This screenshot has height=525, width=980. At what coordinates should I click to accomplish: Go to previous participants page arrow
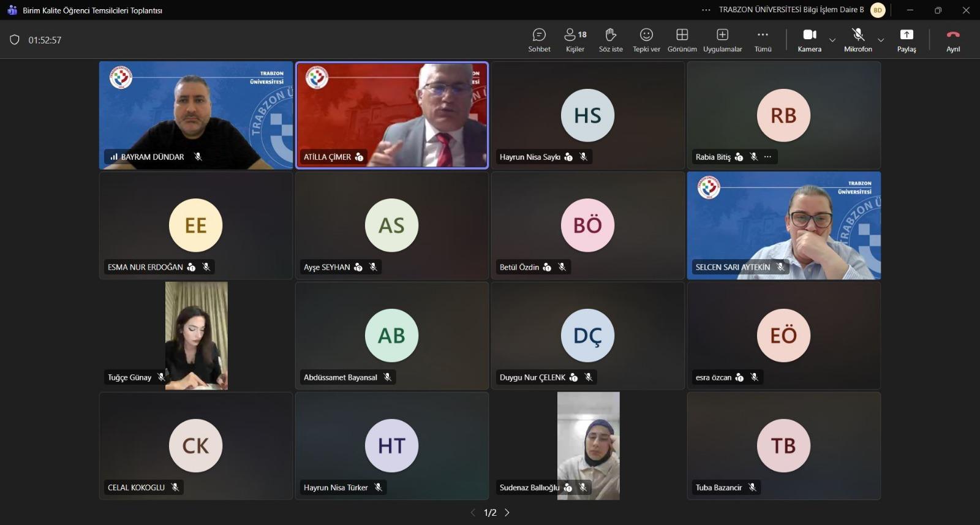point(472,513)
